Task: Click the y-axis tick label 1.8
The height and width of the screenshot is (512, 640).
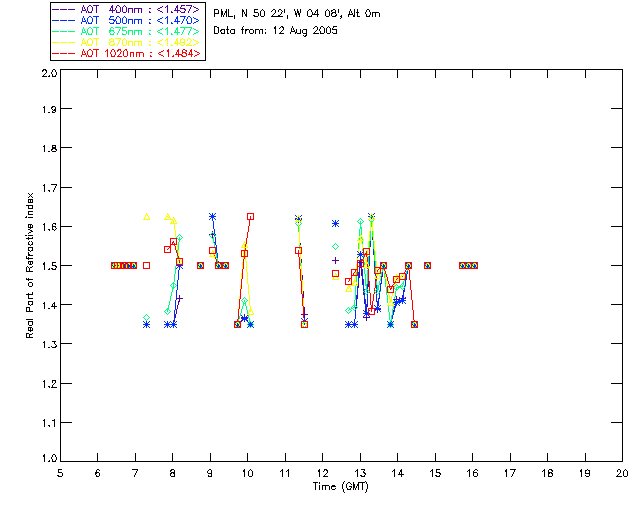Action: pyautogui.click(x=49, y=148)
